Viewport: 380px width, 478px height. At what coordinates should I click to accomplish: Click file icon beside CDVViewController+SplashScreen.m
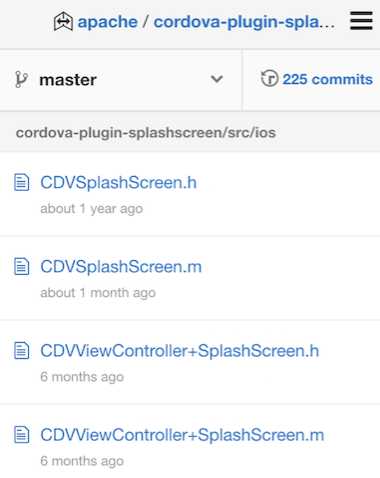[22, 435]
